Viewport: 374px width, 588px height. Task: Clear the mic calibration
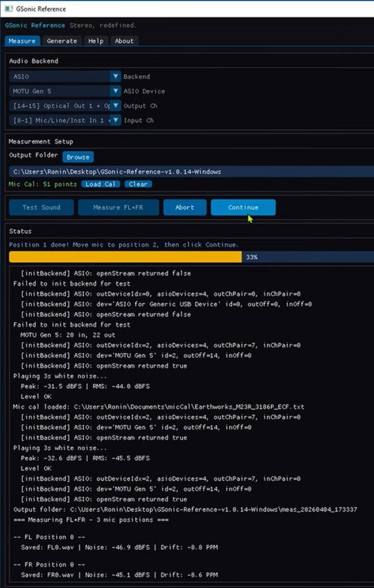tap(138, 184)
